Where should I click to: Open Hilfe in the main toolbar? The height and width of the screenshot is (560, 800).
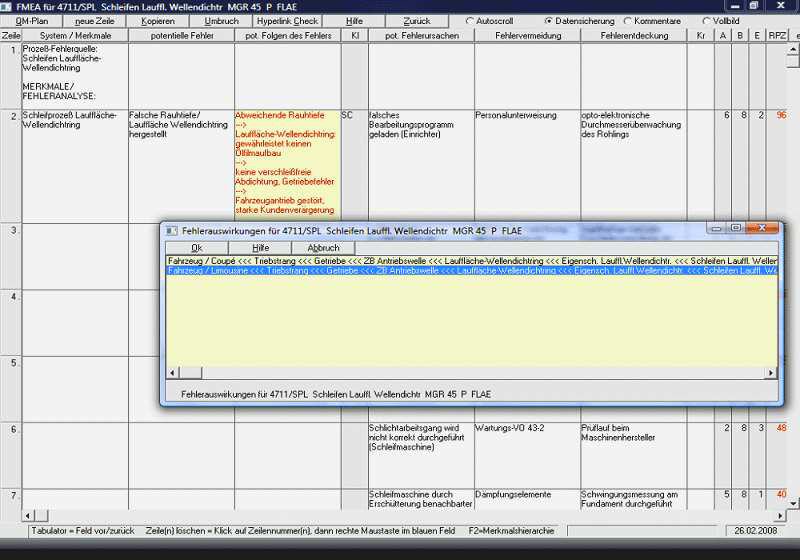pos(354,21)
